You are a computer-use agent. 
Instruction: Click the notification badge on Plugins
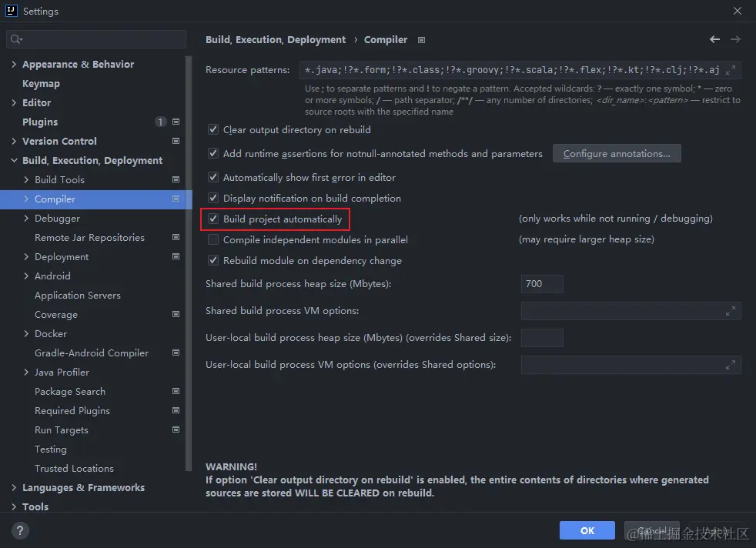160,122
